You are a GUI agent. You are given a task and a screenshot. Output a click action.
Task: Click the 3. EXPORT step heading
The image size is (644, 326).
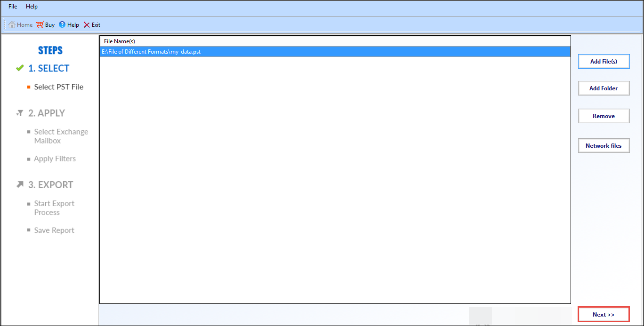(50, 185)
